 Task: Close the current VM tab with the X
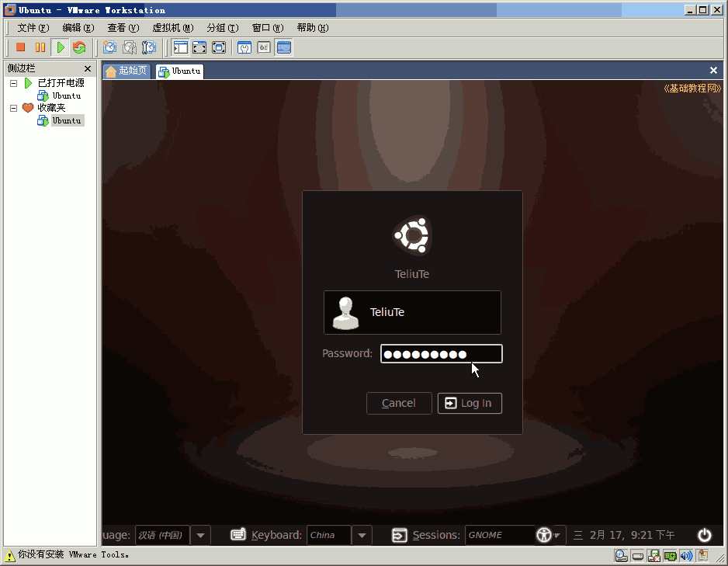coord(713,70)
